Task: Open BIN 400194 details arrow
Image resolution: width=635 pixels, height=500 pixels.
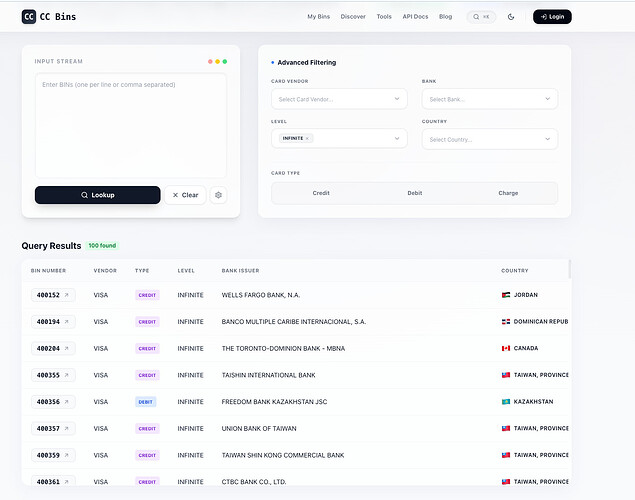Action: click(67, 321)
